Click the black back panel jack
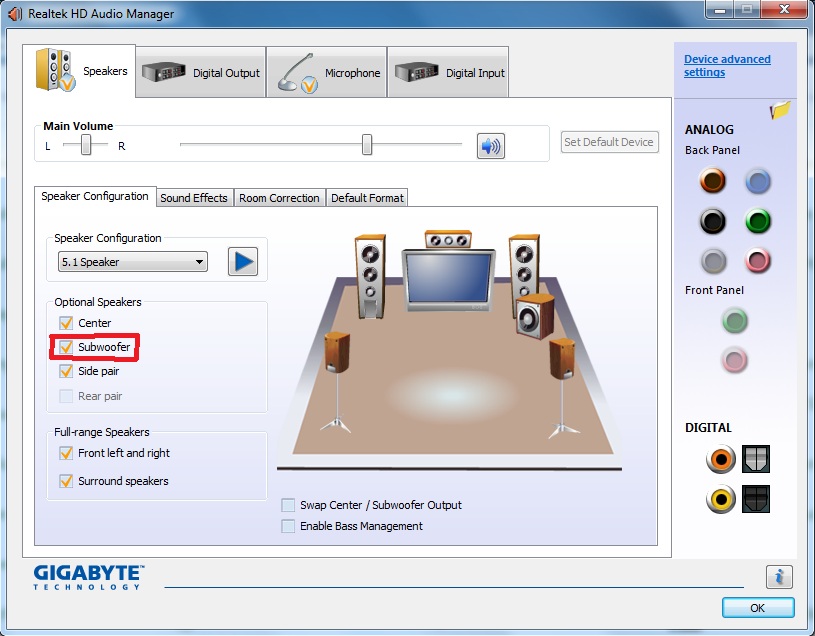Image resolution: width=815 pixels, height=636 pixels. point(713,221)
